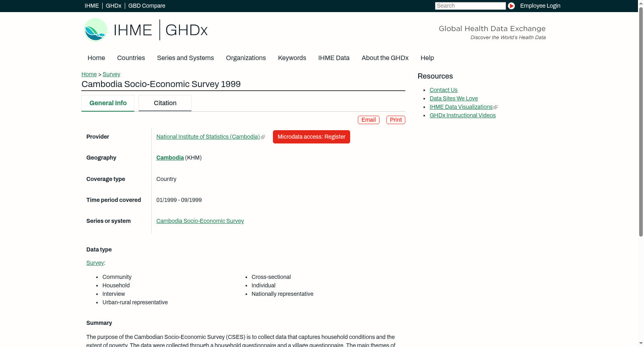Image resolution: width=644 pixels, height=347 pixels.
Task: Click Nationally representative list item
Action: coord(282,294)
